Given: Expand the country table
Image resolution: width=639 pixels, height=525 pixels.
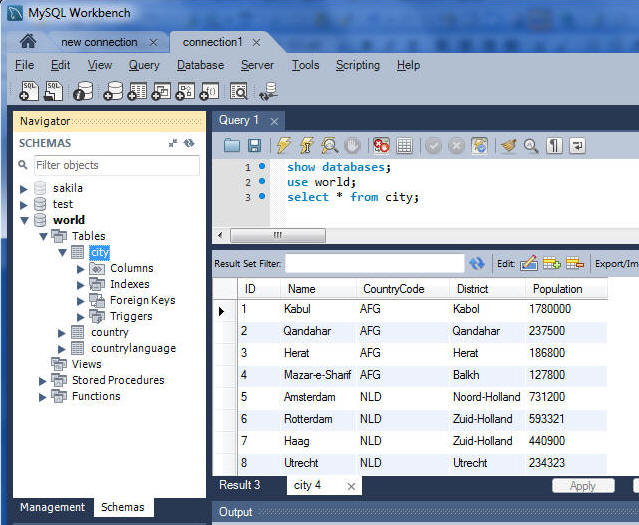Looking at the screenshot, I should coord(62,333).
